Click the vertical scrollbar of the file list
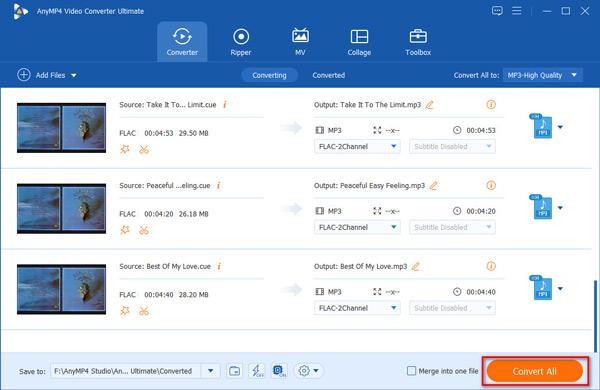This screenshot has width=600, height=390. pyautogui.click(x=595, y=316)
